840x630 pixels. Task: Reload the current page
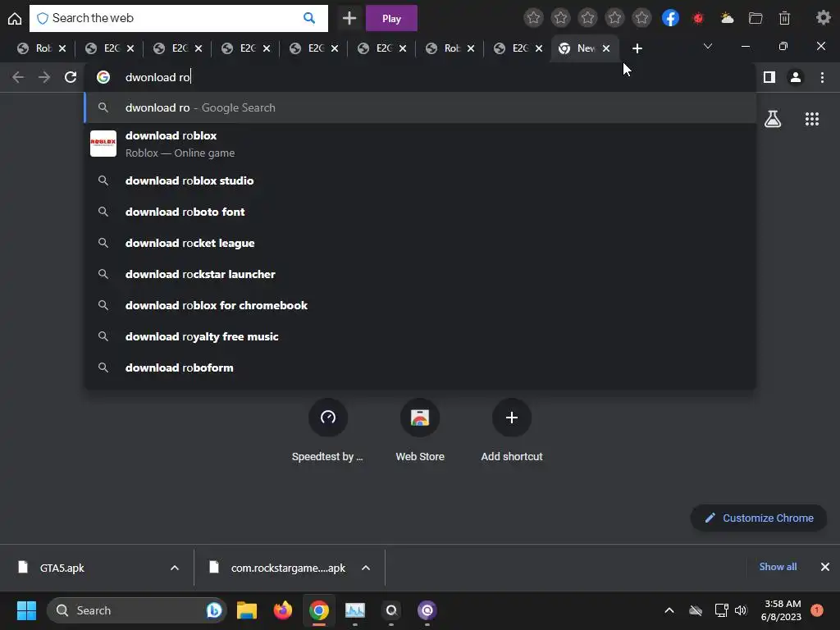point(71,77)
